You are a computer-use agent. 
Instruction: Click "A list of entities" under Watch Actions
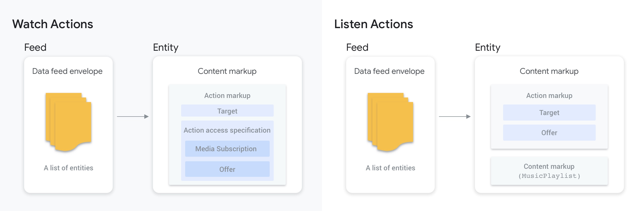68,168
